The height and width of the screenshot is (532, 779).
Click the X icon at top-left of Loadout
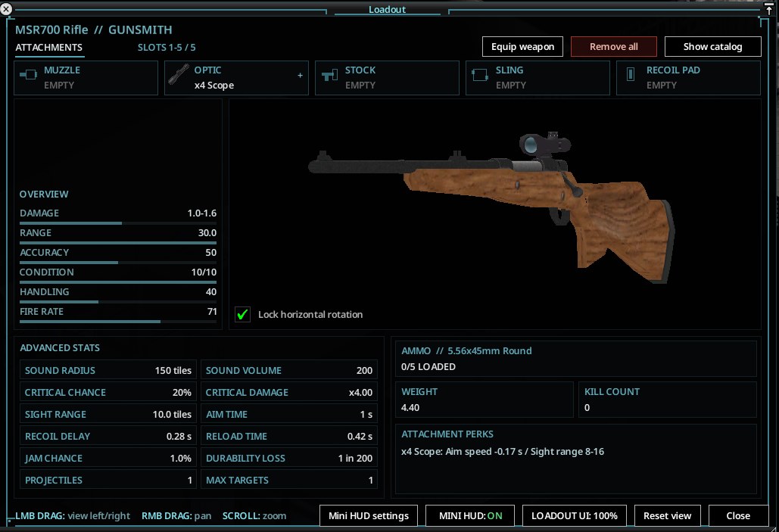pyautogui.click(x=6, y=8)
